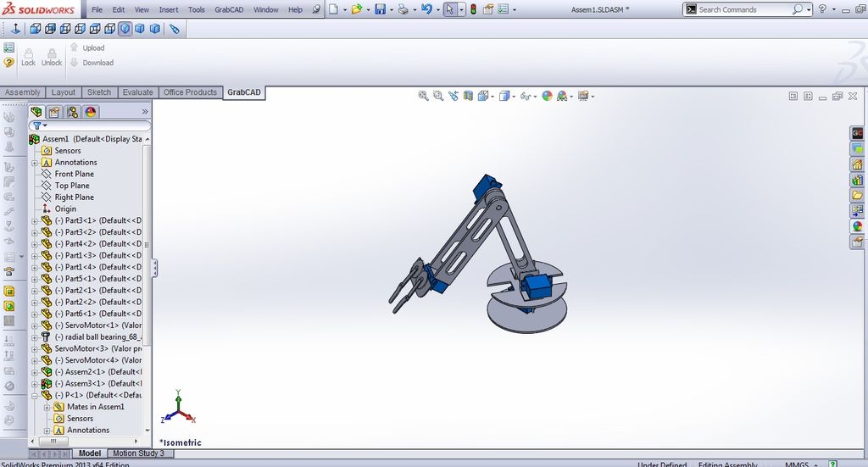The height and width of the screenshot is (467, 868).
Task: Click the FeatureManager panel collapse handle
Action: pyautogui.click(x=154, y=268)
